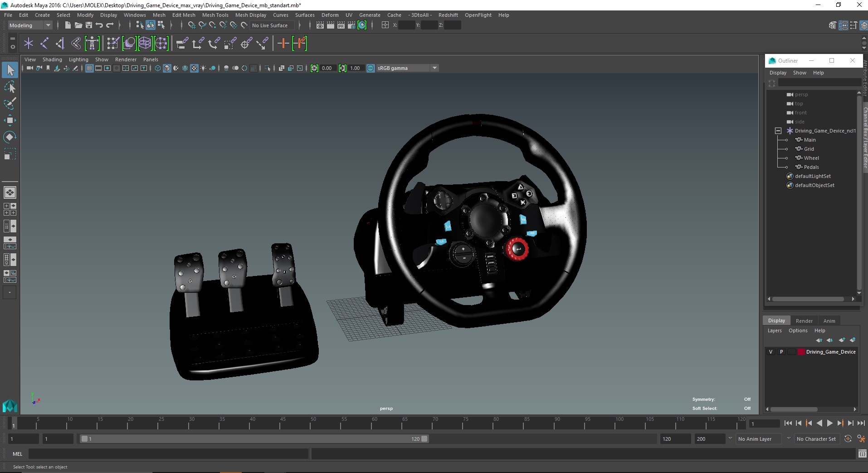Open Render Settings icon
Viewport: 868px width, 473px height.
click(x=351, y=25)
